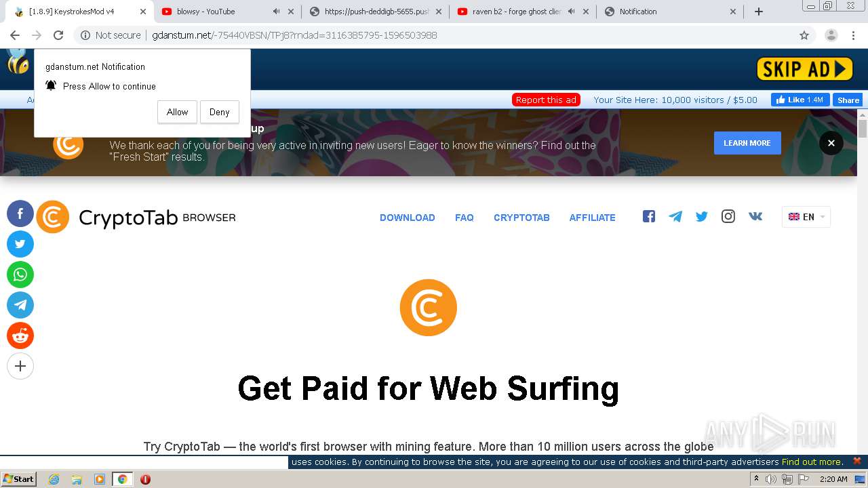
Task: Click the Get Paid for Web Surfing heading
Action: tap(429, 388)
